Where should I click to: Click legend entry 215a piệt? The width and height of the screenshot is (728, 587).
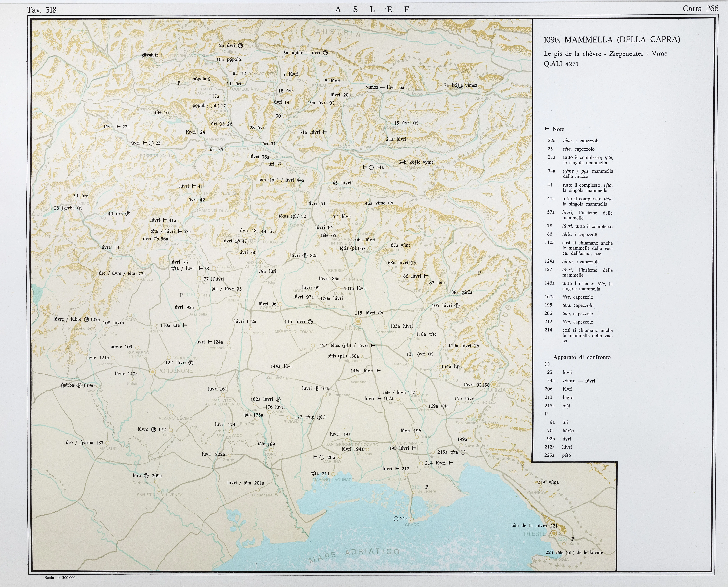pos(558,406)
